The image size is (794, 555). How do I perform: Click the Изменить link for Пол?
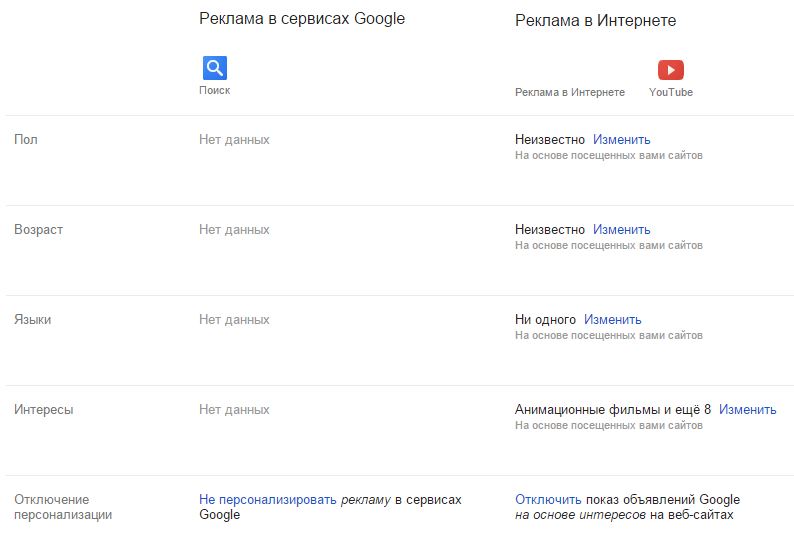tap(621, 140)
